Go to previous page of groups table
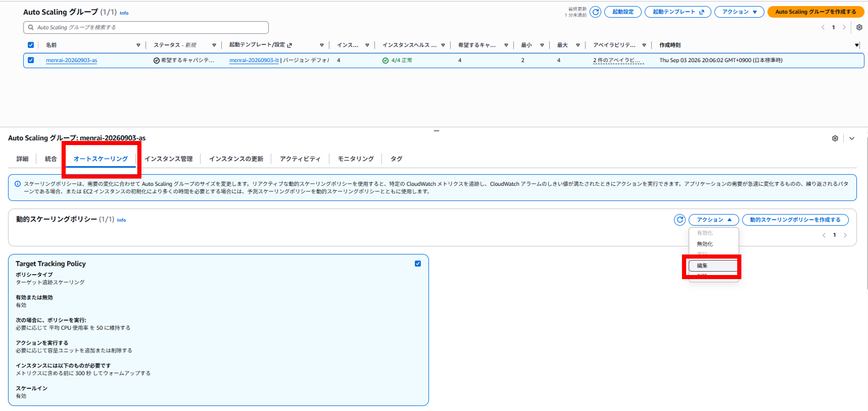Image resolution: width=868 pixels, height=411 pixels. (823, 27)
